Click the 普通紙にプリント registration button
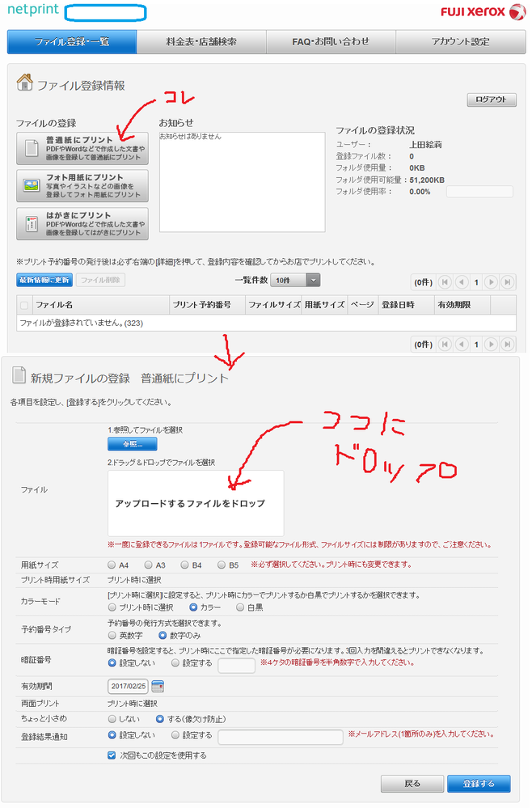Viewport: 532px width, 808px height. tap(82, 148)
